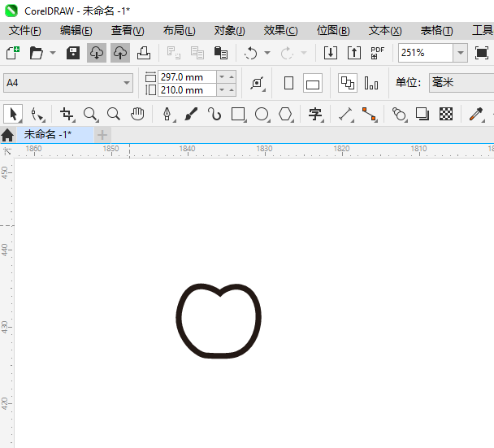Click the Home welcome screen icon
Viewport: 494px width, 448px height.
7,135
